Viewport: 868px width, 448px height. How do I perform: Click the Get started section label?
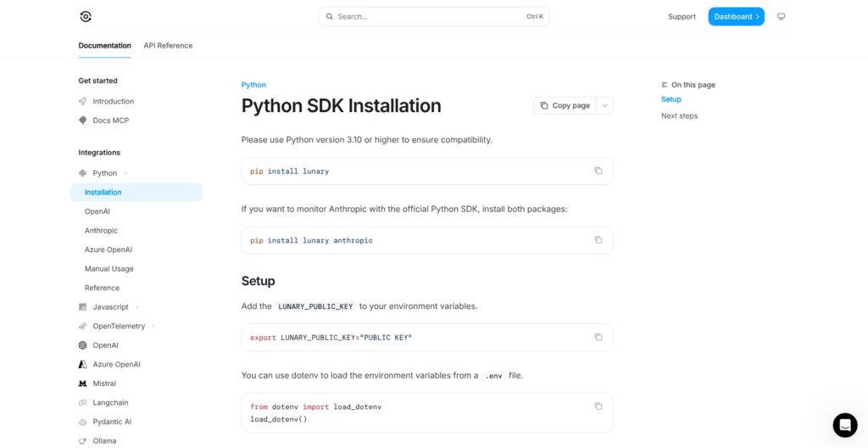98,81
